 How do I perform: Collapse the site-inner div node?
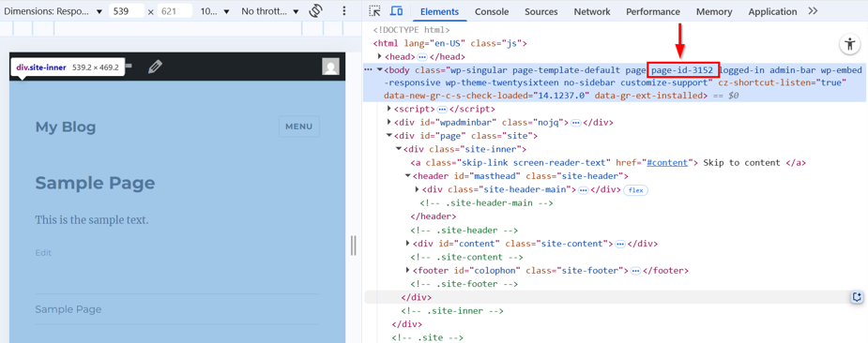coord(399,149)
